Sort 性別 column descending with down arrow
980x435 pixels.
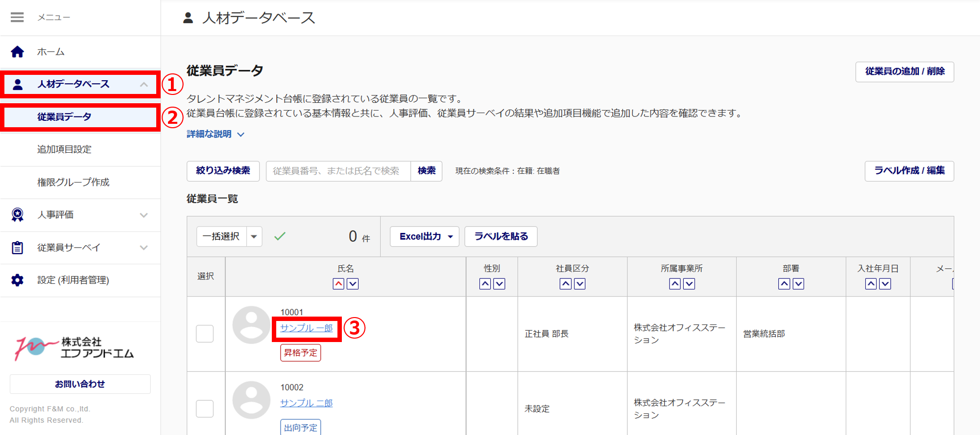tap(499, 284)
